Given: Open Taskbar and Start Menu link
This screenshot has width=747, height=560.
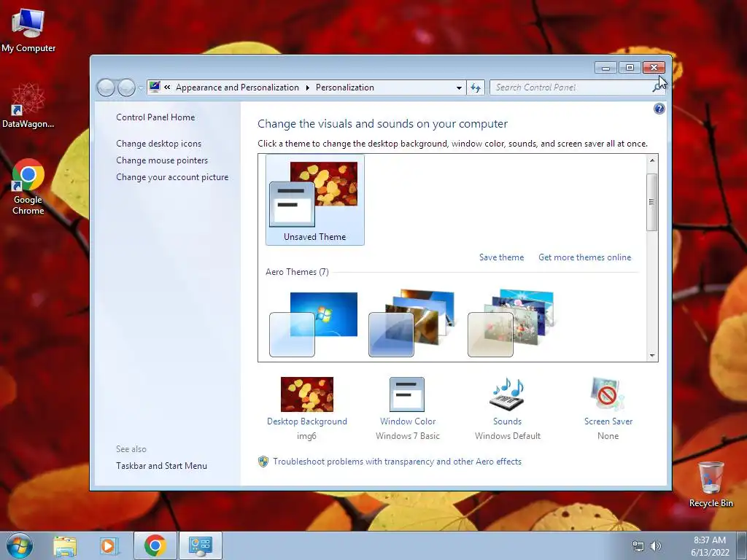Looking at the screenshot, I should [x=161, y=466].
